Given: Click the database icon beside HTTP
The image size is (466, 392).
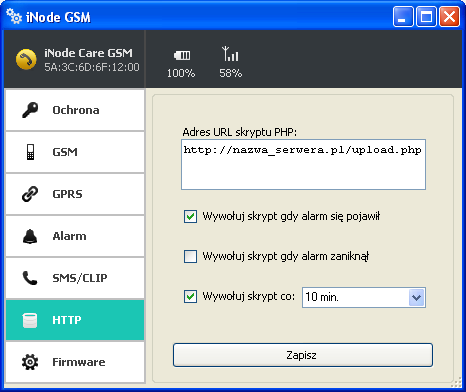Looking at the screenshot, I should [30, 320].
